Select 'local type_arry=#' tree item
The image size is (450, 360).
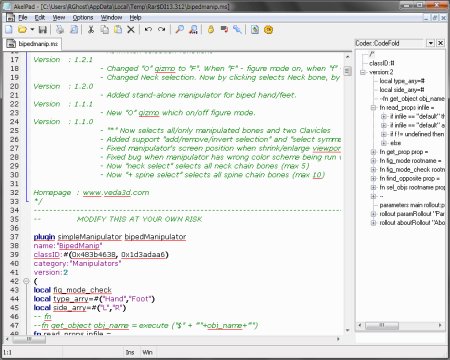402,81
